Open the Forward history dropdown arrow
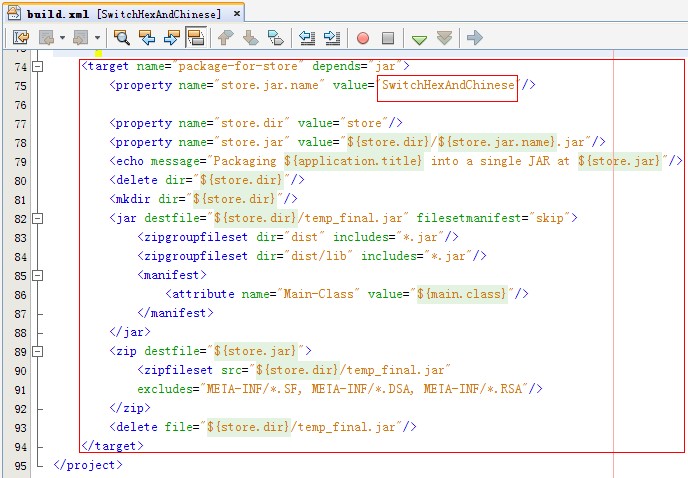Viewport: 688px width, 478px height. click(x=97, y=38)
